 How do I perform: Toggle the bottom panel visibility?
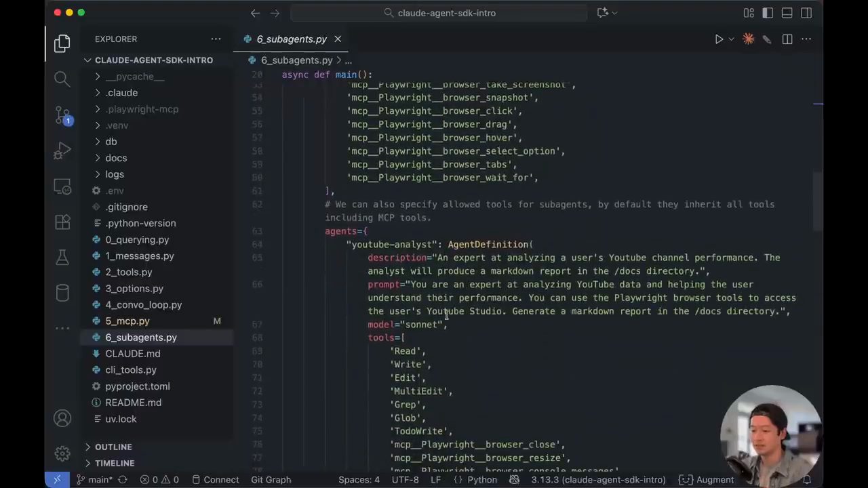pyautogui.click(x=787, y=13)
